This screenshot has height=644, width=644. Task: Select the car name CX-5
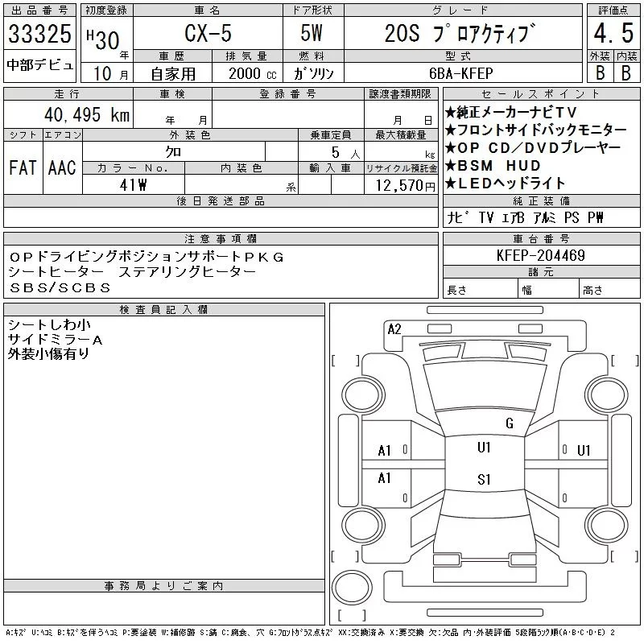tap(208, 33)
